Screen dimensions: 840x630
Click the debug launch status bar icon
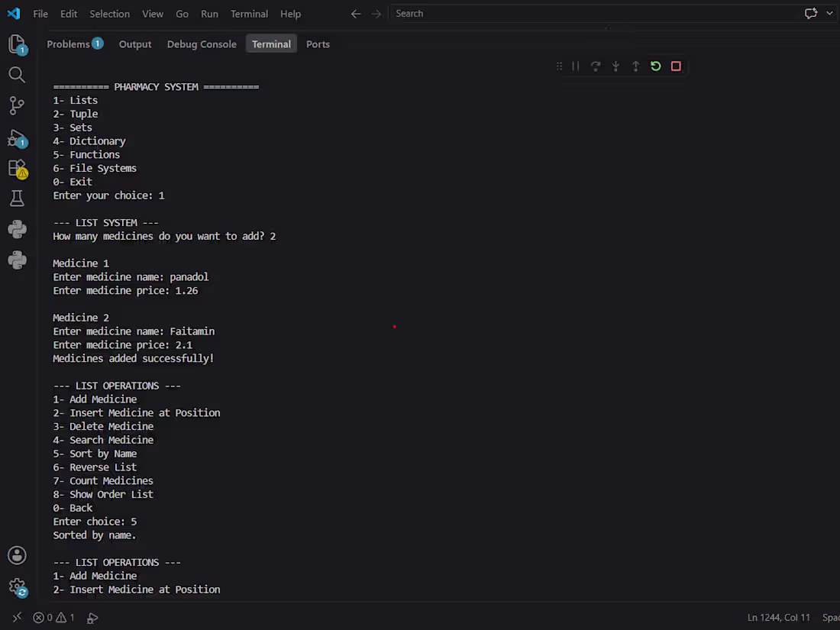[92, 618]
